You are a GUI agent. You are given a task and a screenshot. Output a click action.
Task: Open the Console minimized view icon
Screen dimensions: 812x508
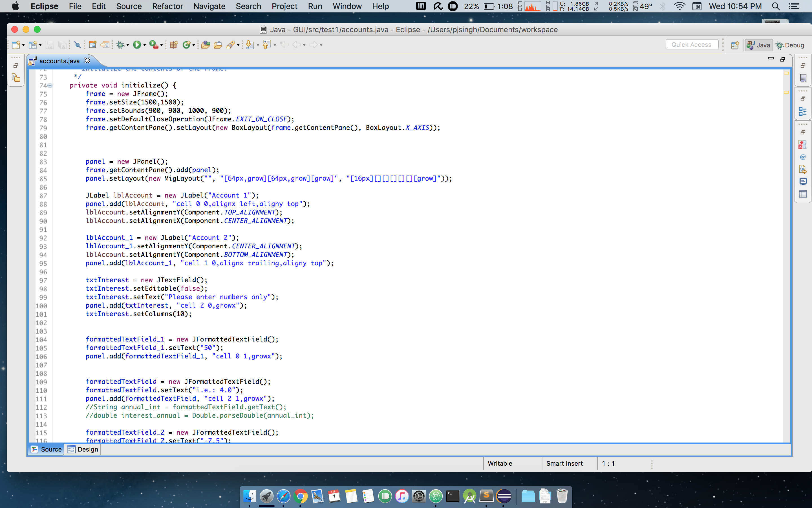pyautogui.click(x=803, y=182)
